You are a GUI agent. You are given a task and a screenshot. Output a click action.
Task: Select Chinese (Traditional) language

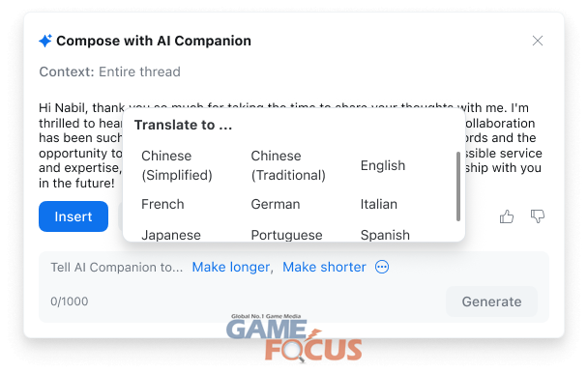288,165
